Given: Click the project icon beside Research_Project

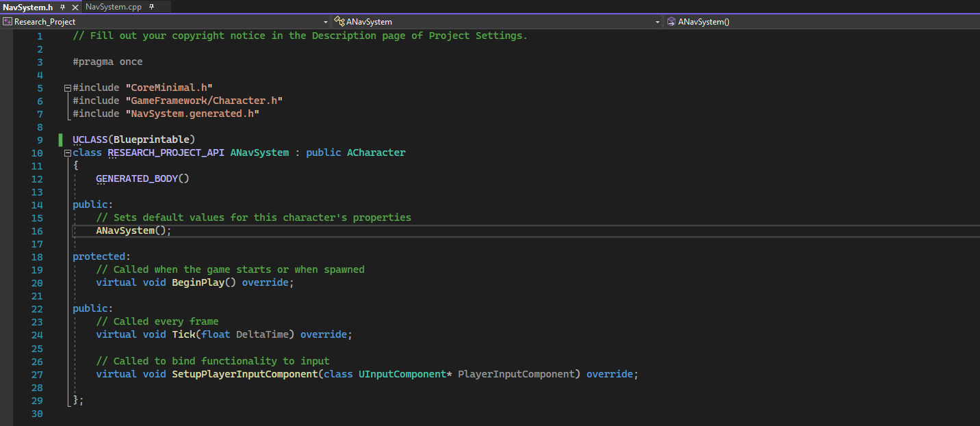Looking at the screenshot, I should [x=7, y=21].
